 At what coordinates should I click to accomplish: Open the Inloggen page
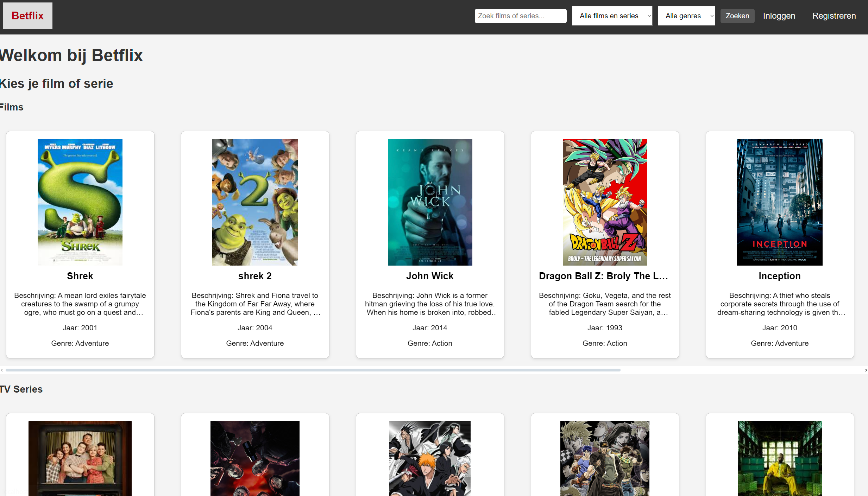(x=779, y=16)
